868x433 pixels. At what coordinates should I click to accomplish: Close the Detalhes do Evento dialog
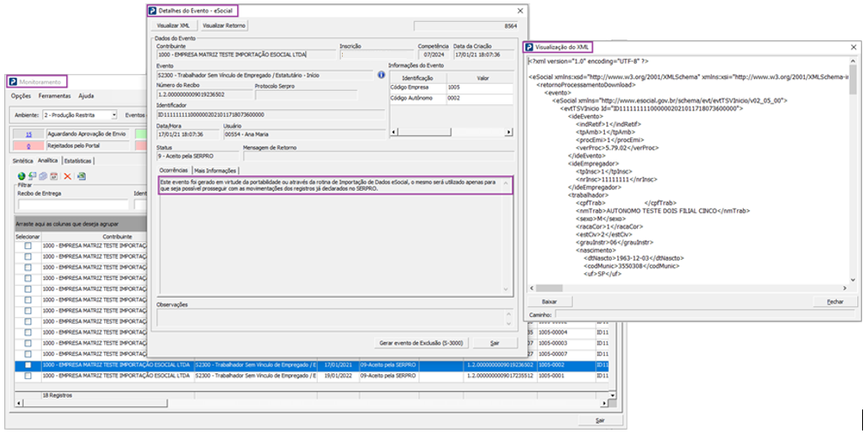point(520,11)
